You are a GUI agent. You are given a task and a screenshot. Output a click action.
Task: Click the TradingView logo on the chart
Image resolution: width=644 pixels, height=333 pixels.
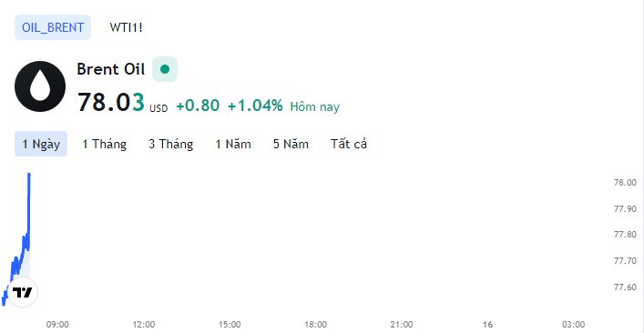pyautogui.click(x=23, y=292)
